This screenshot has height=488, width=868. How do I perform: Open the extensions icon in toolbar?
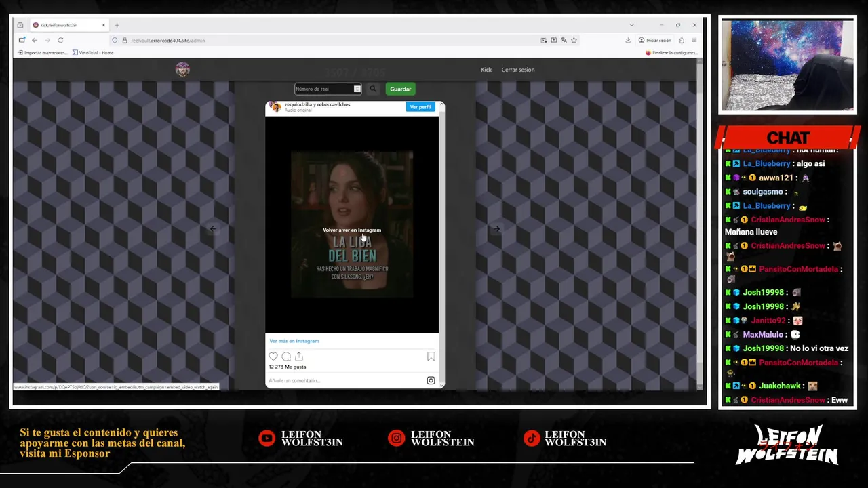pos(682,40)
